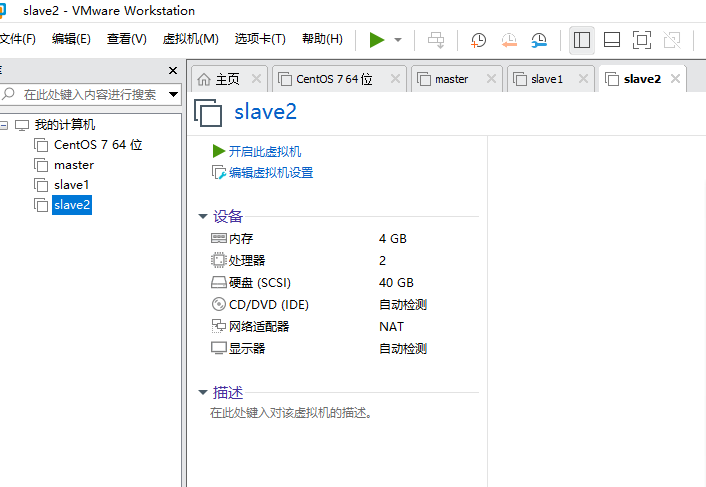The width and height of the screenshot is (706, 487).
Task: Click the 40 GB hard disk value
Action: 396,283
